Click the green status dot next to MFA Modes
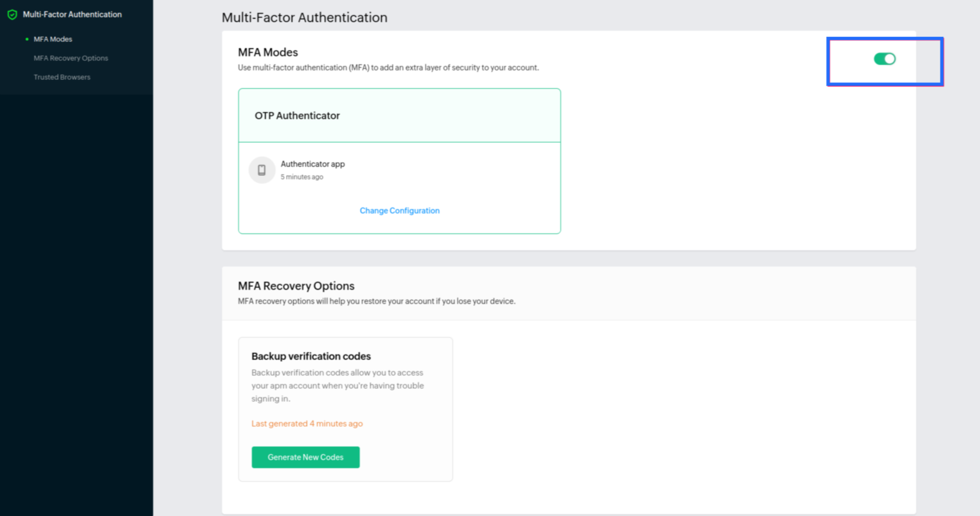The width and height of the screenshot is (980, 516). coord(27,39)
